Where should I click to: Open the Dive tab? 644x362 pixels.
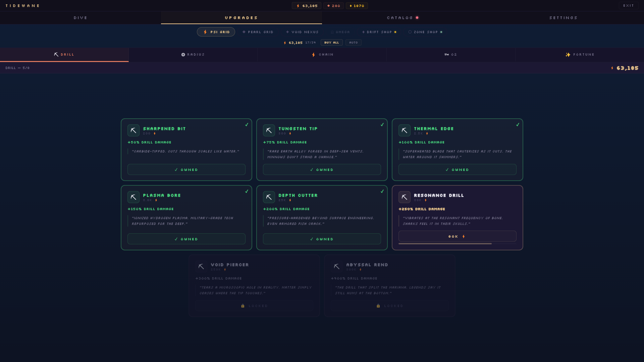[80, 18]
